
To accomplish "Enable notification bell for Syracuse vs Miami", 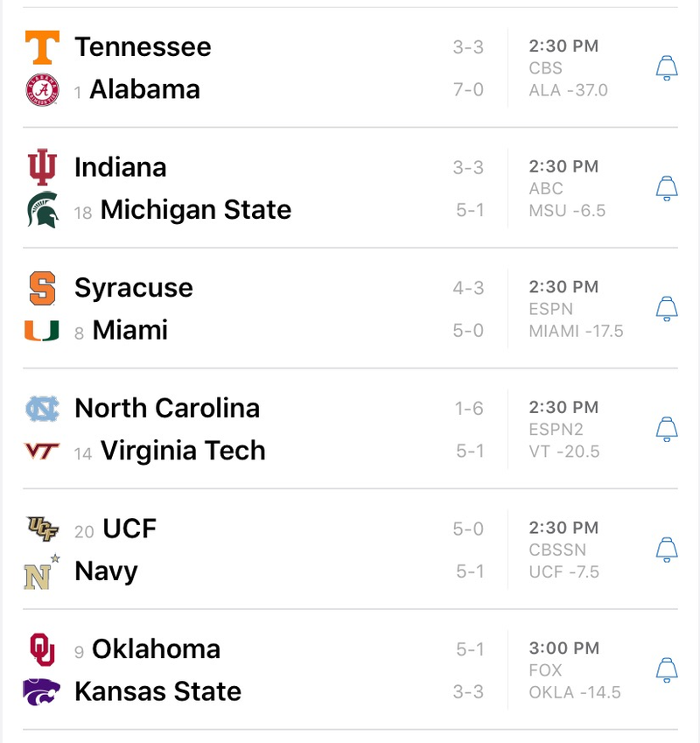I will (667, 308).
